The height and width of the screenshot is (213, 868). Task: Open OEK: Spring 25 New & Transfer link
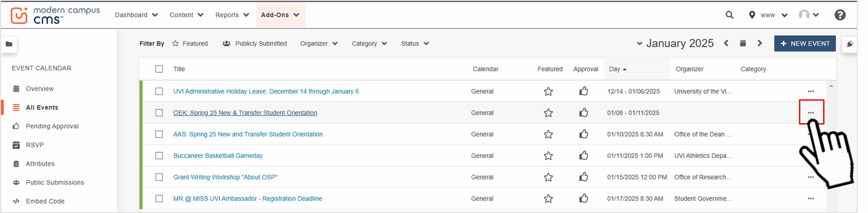pos(245,113)
